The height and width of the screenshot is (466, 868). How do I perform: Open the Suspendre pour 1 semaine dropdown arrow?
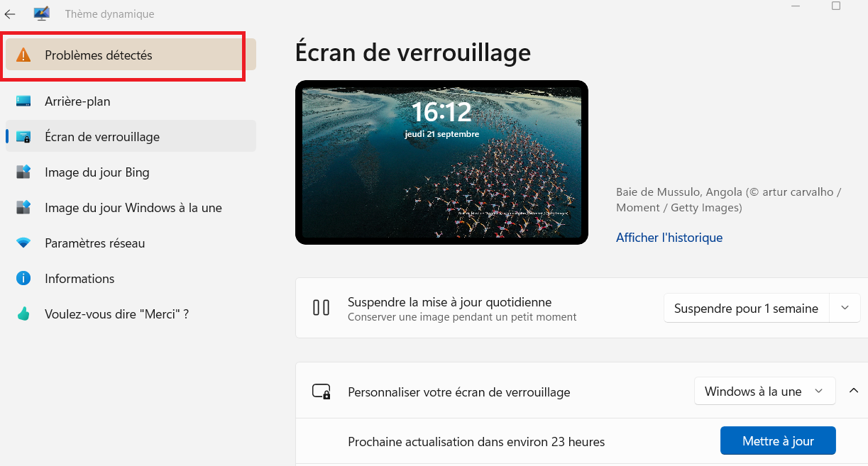[845, 308]
